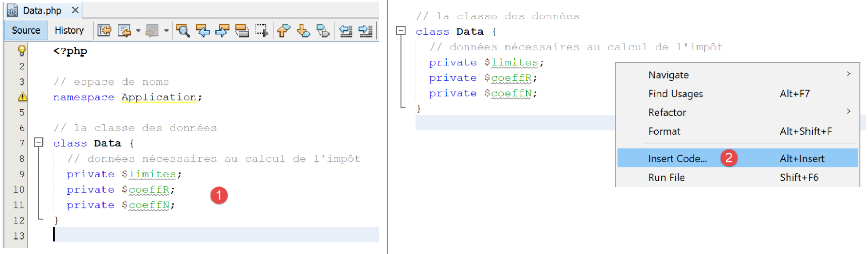Choose Insert Code... from context menu
The height and width of the screenshot is (254, 868).
click(x=677, y=158)
